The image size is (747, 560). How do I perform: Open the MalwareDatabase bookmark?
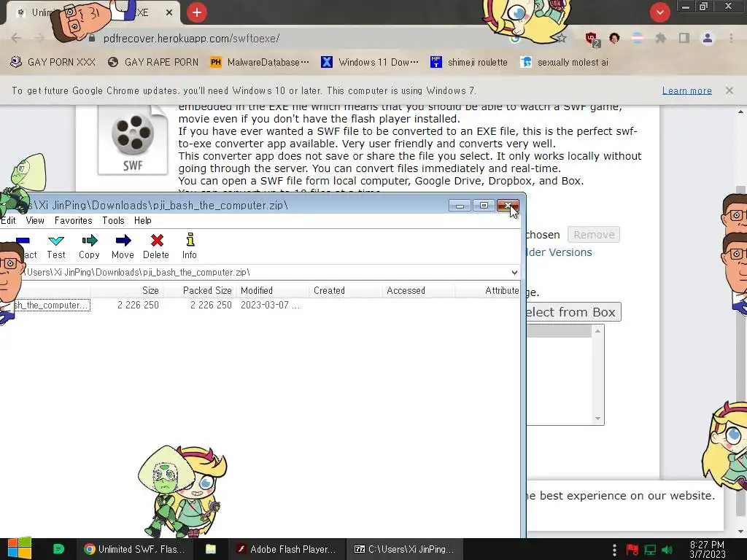click(x=260, y=63)
